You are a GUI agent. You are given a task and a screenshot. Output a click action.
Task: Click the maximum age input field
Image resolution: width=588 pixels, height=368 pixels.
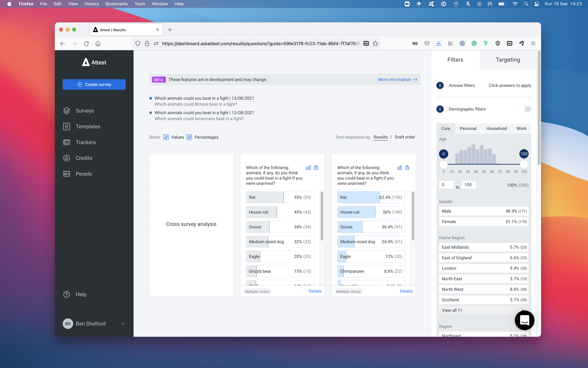pyautogui.click(x=469, y=185)
